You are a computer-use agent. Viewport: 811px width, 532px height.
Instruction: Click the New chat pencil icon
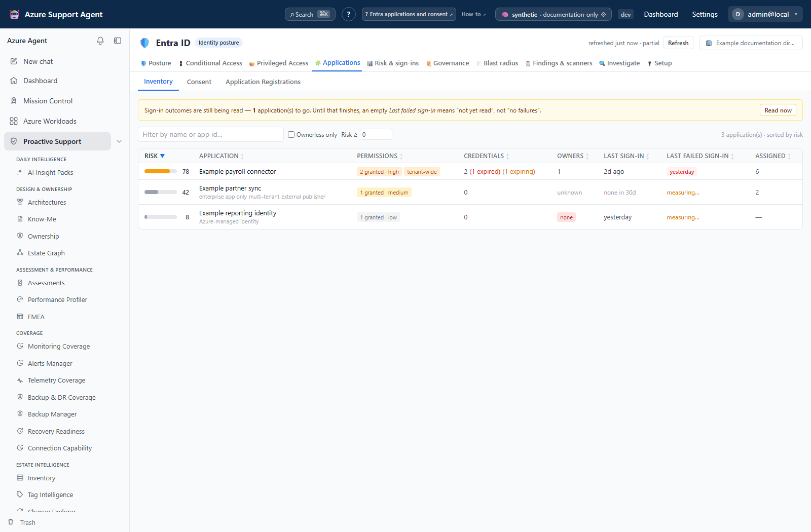pos(14,61)
